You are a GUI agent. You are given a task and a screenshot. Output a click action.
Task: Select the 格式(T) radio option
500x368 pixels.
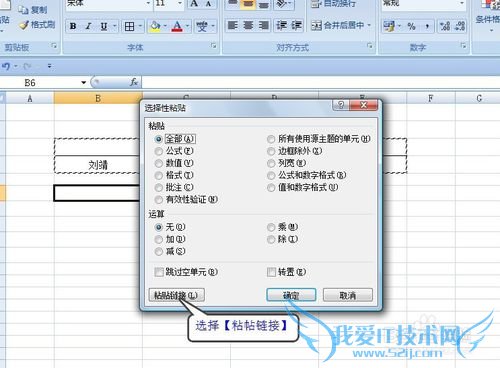(174, 175)
